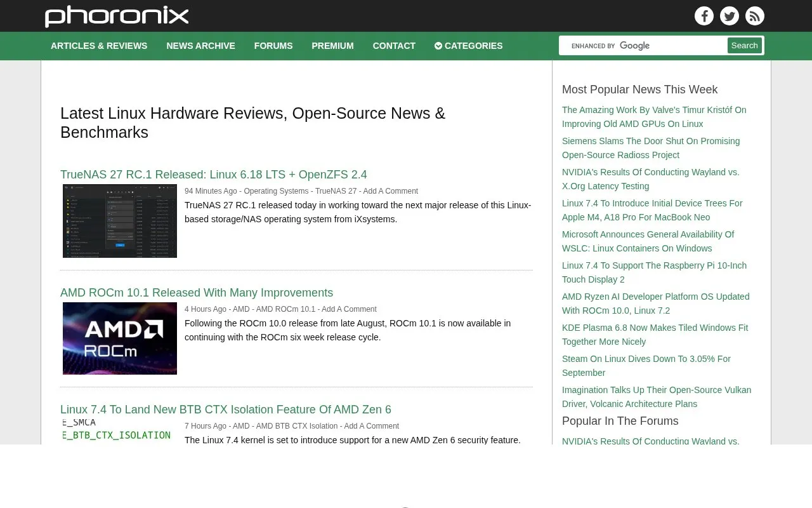Open AMD Ryzen AI Developer Platform OS link

656,304
